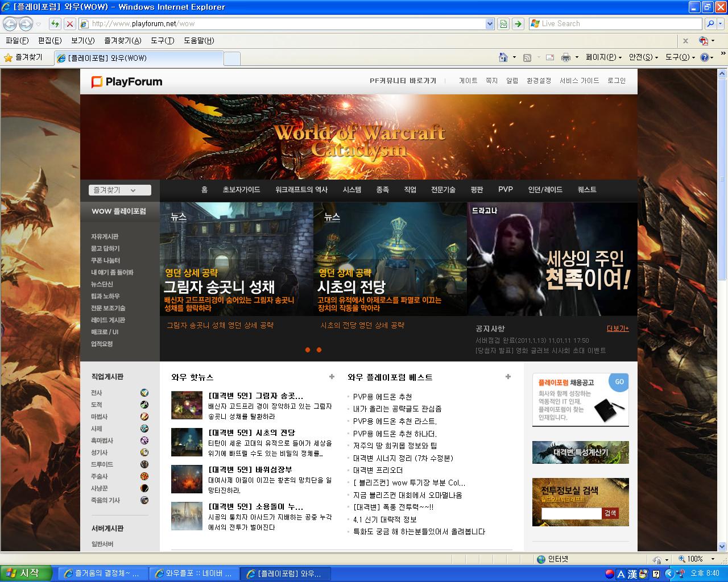Screen dimensions: 728x582
Task: Click the Windows 시작 Start button
Action: [26, 573]
